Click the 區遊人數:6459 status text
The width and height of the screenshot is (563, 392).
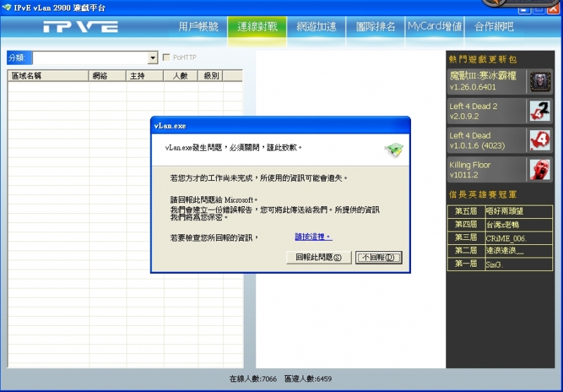308,379
